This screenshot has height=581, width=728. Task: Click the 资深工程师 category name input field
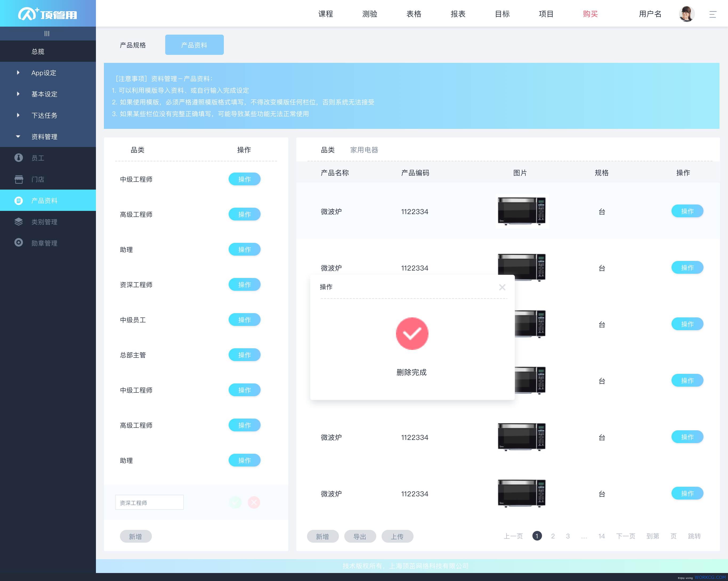[149, 502]
